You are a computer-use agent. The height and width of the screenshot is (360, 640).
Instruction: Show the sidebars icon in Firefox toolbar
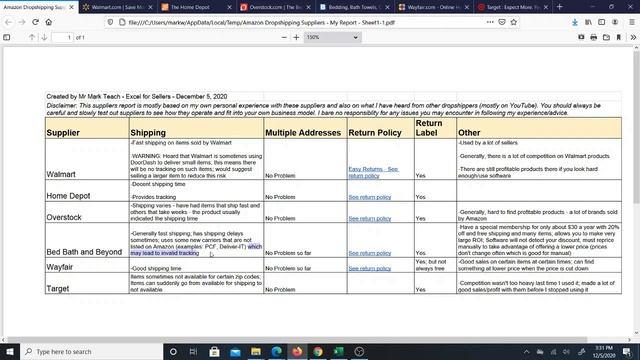(x=602, y=22)
